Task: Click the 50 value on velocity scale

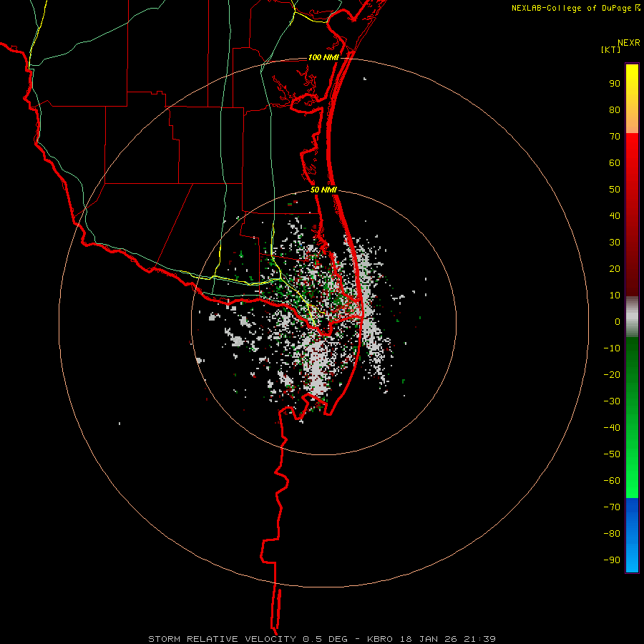Action: [x=615, y=190]
